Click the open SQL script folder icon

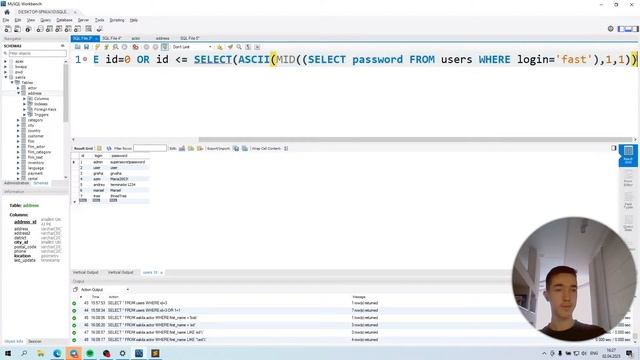(78, 47)
